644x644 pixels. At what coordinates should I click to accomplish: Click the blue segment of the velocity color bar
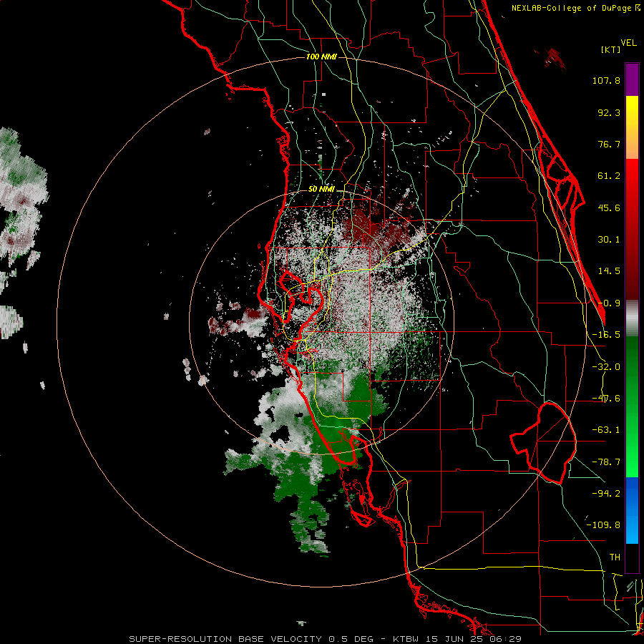point(632,510)
